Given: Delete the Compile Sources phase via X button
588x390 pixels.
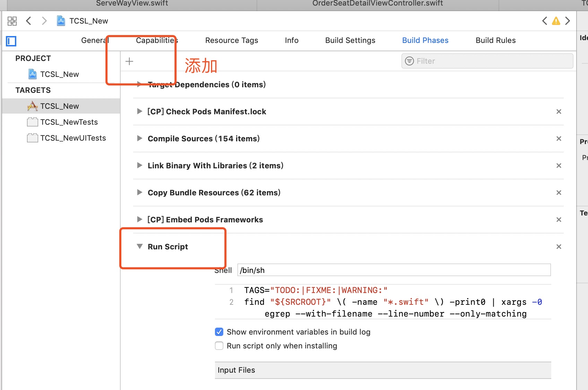Looking at the screenshot, I should pyautogui.click(x=559, y=139).
